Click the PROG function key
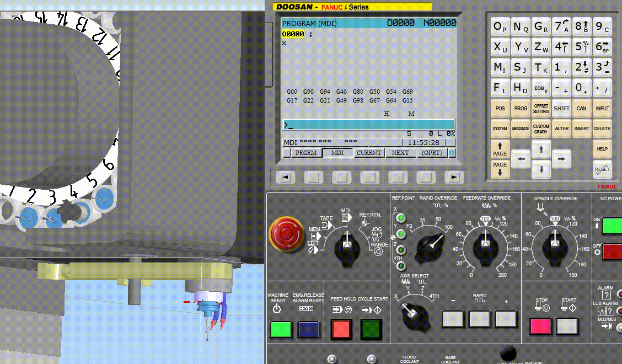 pyautogui.click(x=521, y=108)
